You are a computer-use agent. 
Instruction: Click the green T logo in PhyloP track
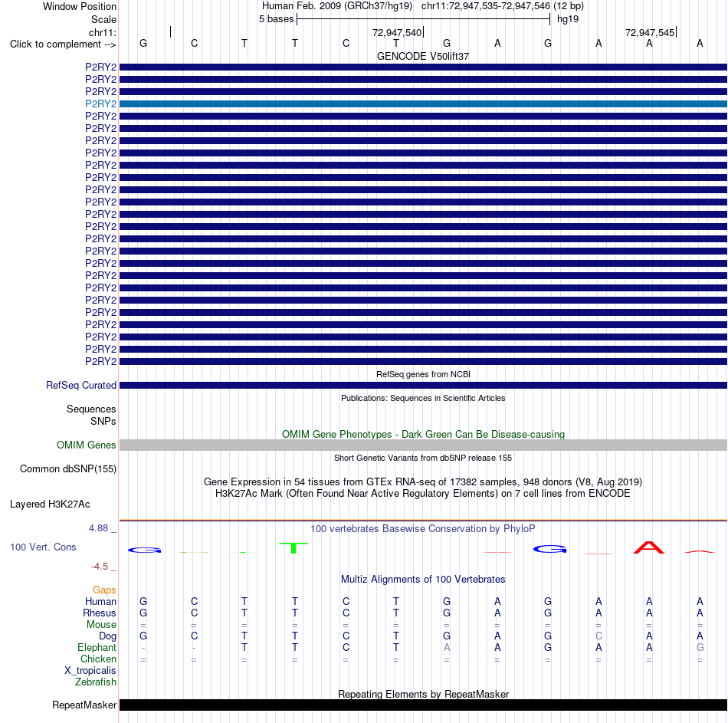[293, 548]
